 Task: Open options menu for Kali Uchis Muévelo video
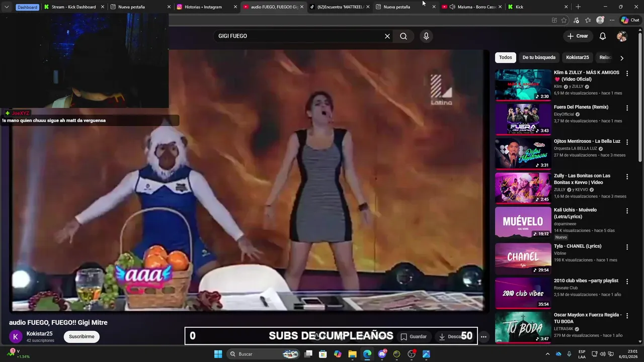627,211
